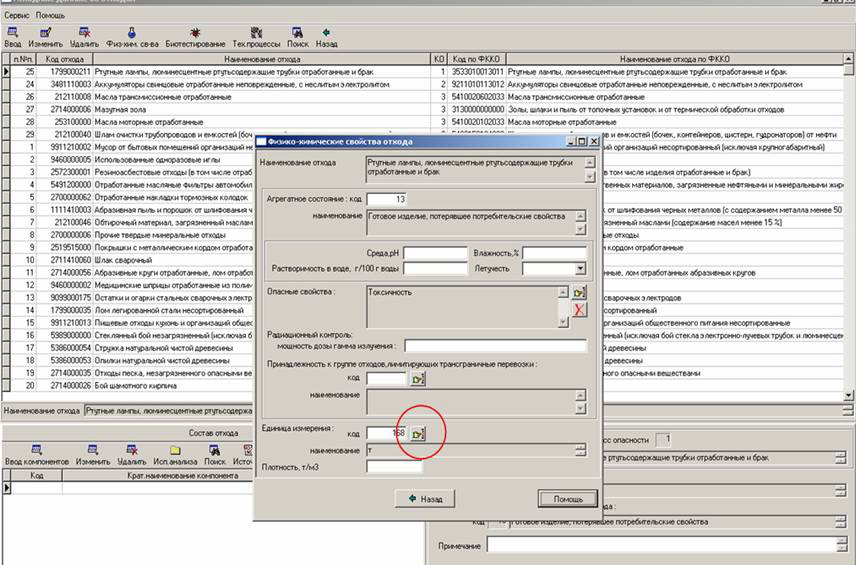The image size is (856, 565).
Task: Add hazardous property via Опасные свойства folder icon
Action: (579, 293)
